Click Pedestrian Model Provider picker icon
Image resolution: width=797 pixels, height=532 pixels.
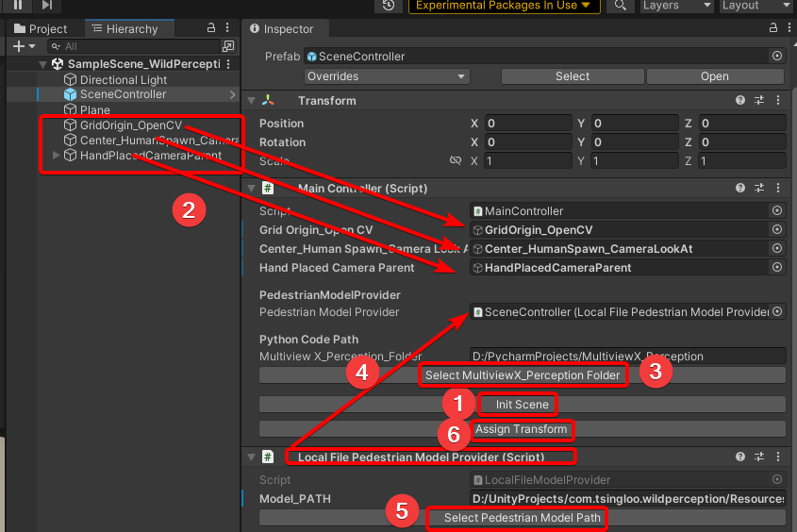(777, 311)
